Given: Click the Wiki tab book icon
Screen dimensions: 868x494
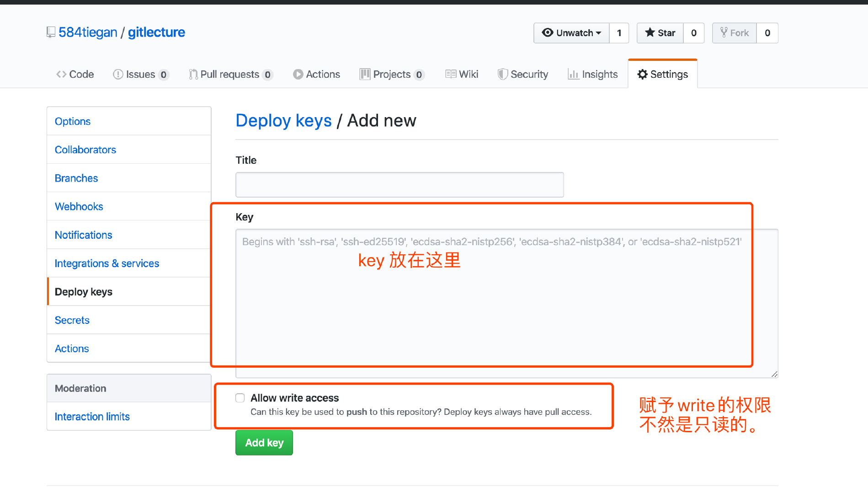Looking at the screenshot, I should click(451, 74).
